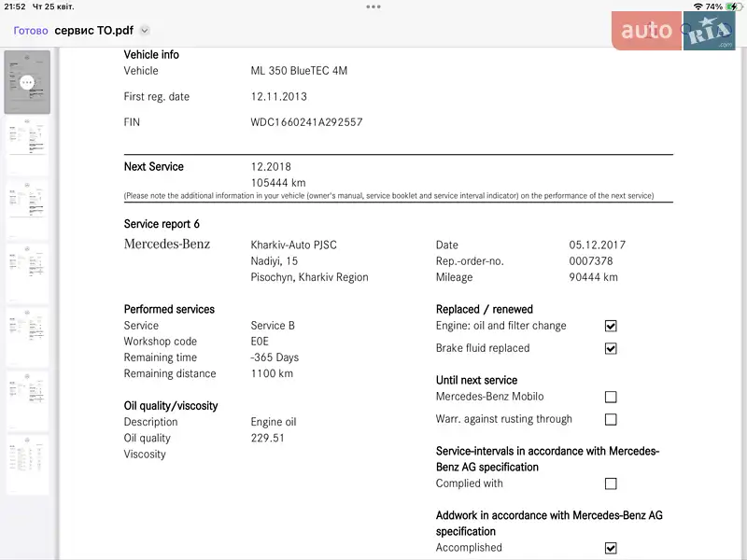This screenshot has width=747, height=560.
Task: Tap the workshop code E0E
Action: [x=260, y=342]
